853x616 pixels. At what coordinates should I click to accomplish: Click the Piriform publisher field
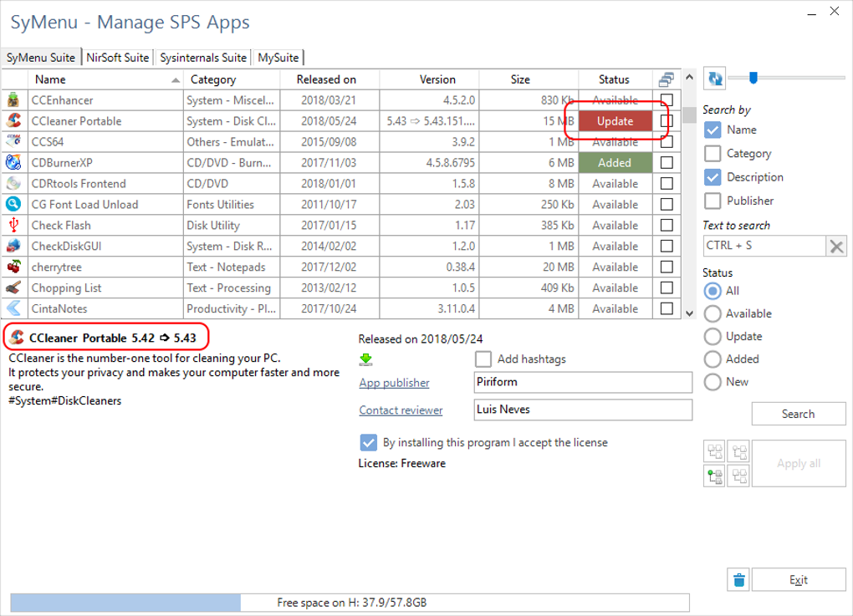[x=583, y=382]
